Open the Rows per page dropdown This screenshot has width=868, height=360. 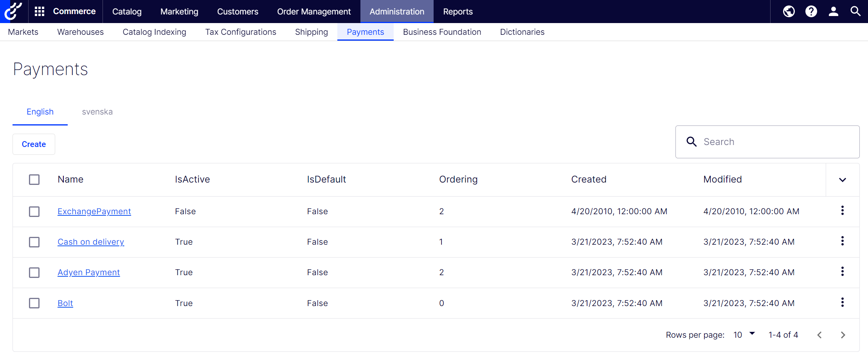(744, 335)
